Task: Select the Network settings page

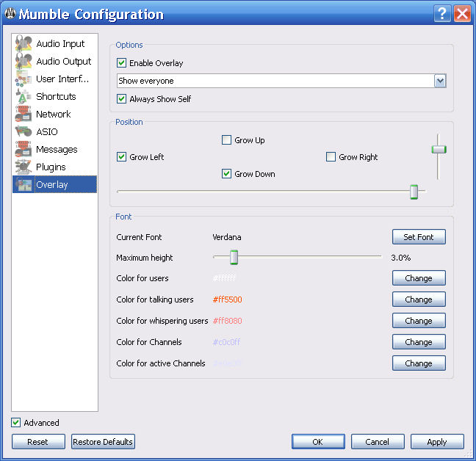Action: [x=54, y=114]
